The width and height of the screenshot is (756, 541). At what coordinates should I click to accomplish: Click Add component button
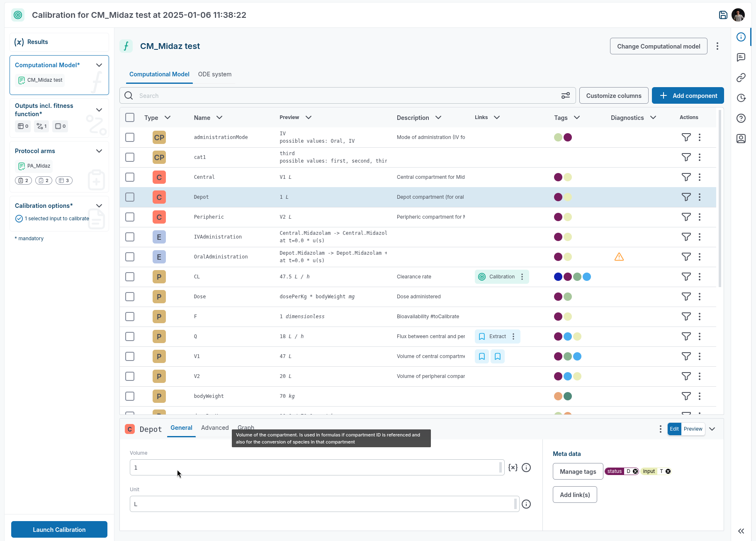point(688,95)
